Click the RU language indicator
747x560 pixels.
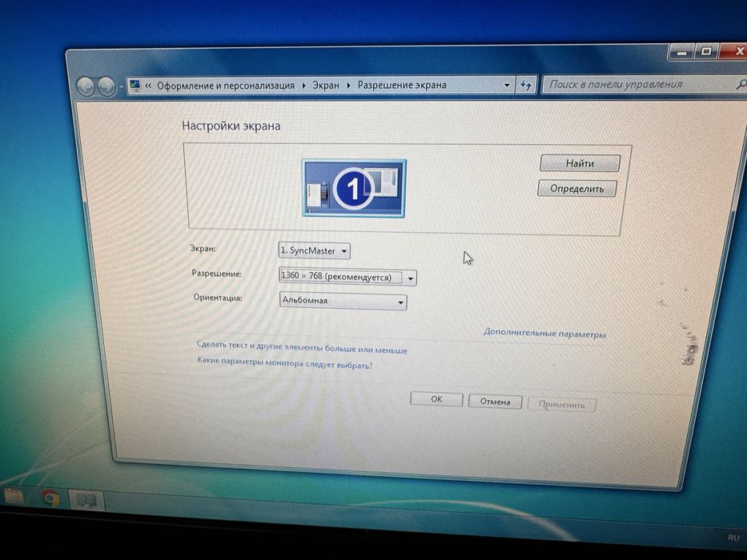coord(733,537)
